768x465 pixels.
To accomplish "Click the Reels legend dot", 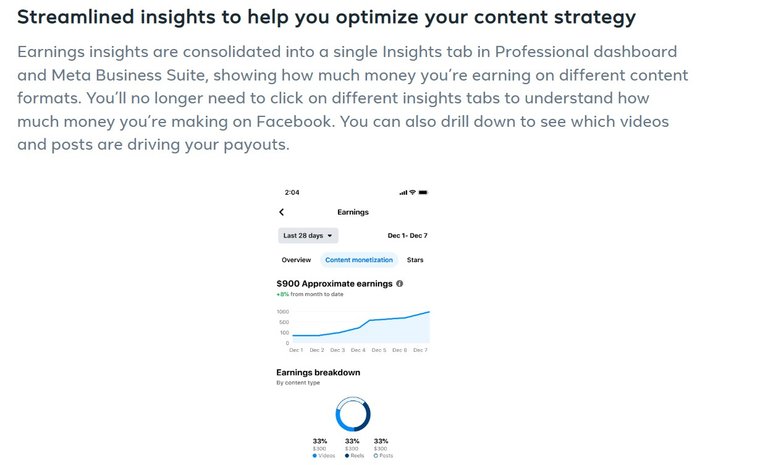I will (x=347, y=456).
